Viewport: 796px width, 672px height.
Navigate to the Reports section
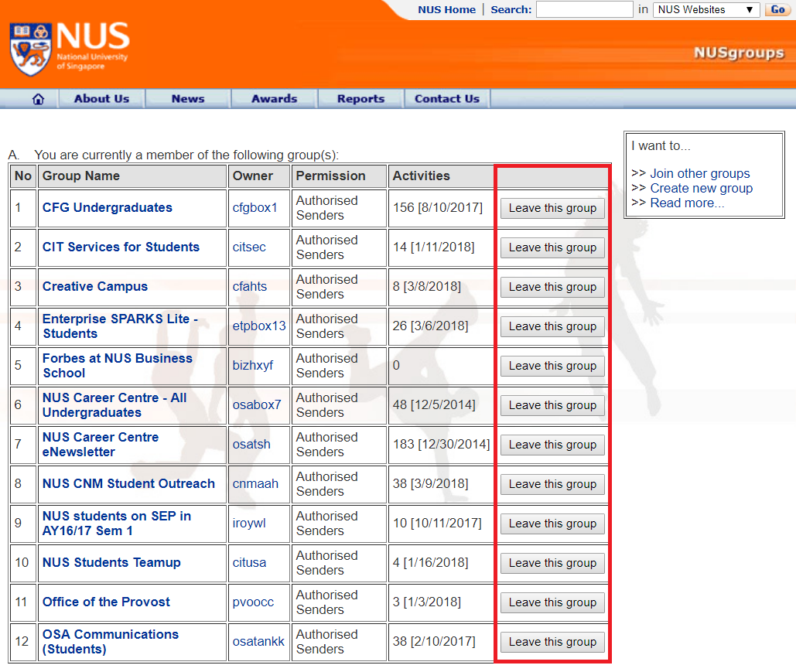360,98
